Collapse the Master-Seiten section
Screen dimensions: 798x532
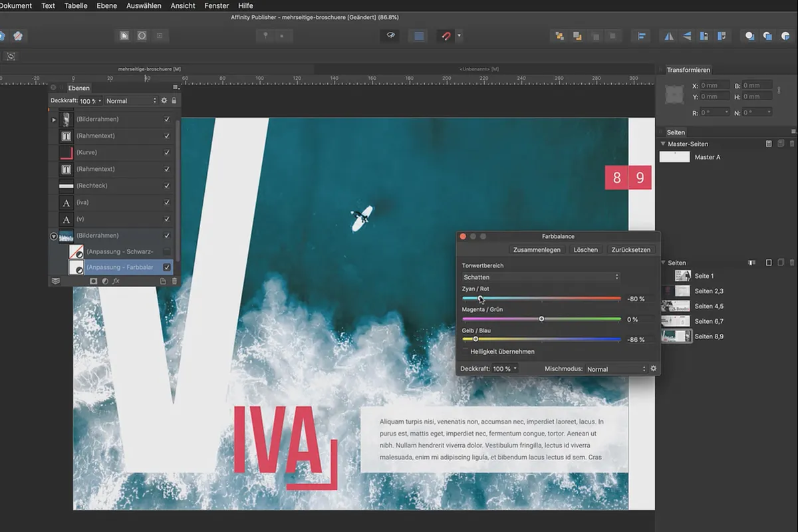click(663, 144)
